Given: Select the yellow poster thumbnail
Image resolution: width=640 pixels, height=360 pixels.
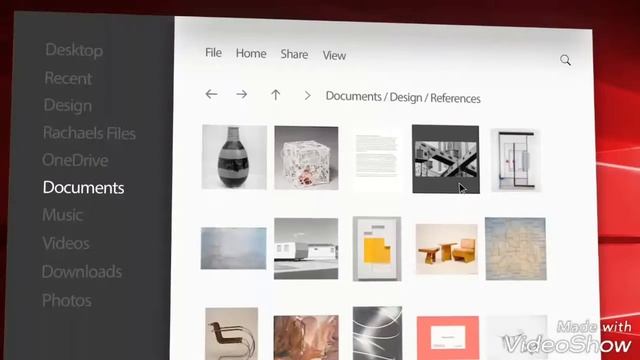Looking at the screenshot, I should [x=377, y=249].
